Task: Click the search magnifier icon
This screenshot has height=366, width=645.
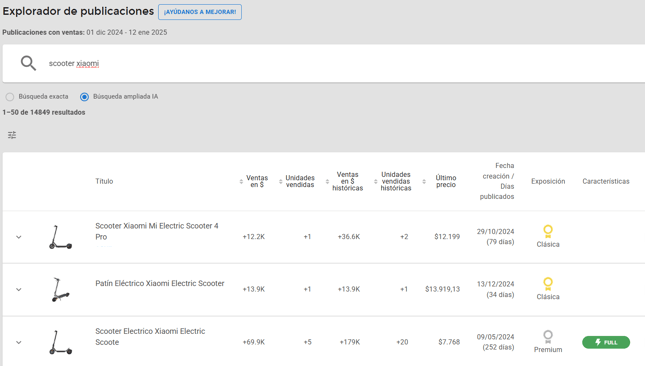Action: pos(28,63)
